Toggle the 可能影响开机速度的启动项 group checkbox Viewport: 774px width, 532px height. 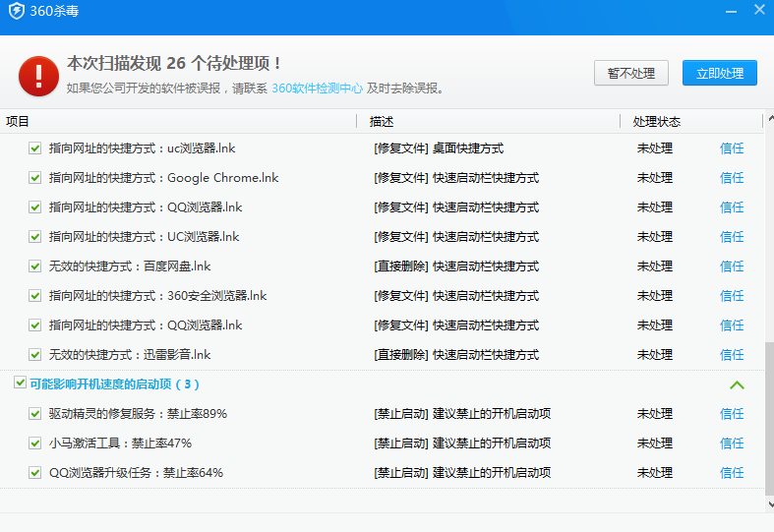[20, 384]
